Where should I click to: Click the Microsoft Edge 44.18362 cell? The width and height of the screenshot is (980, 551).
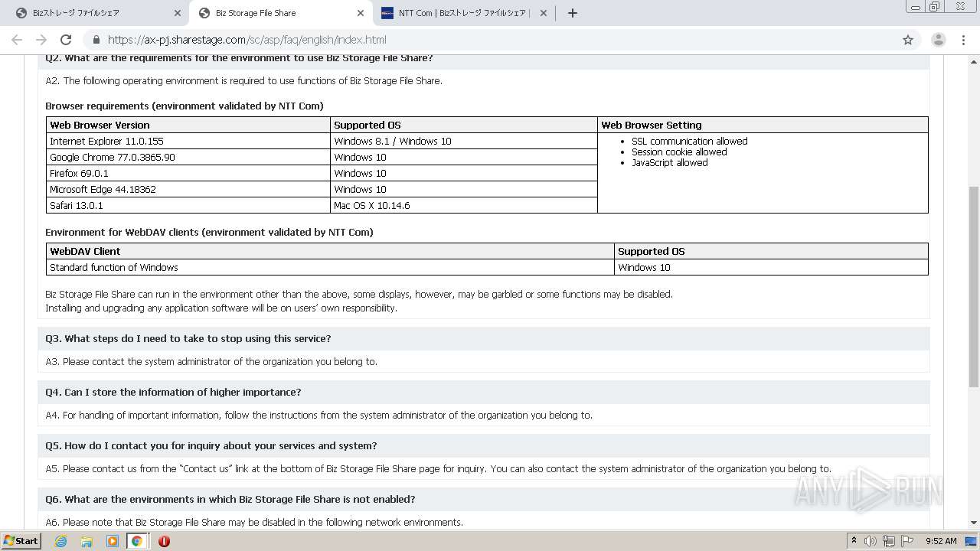point(188,189)
